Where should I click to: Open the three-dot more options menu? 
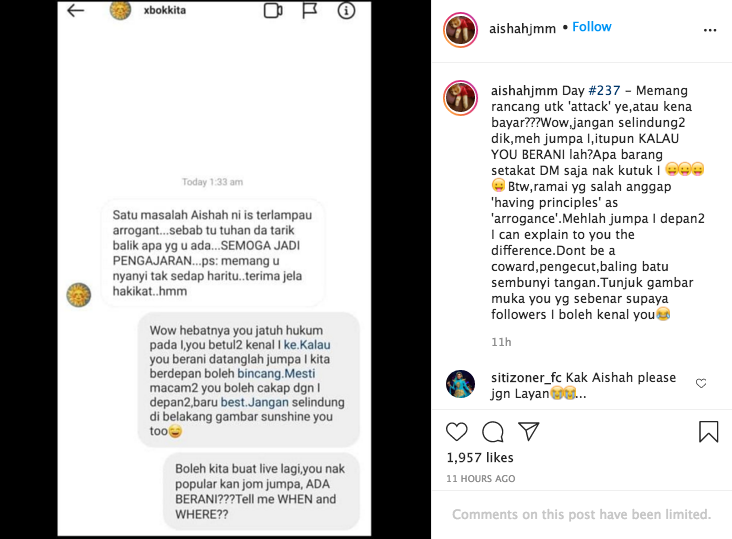710,30
